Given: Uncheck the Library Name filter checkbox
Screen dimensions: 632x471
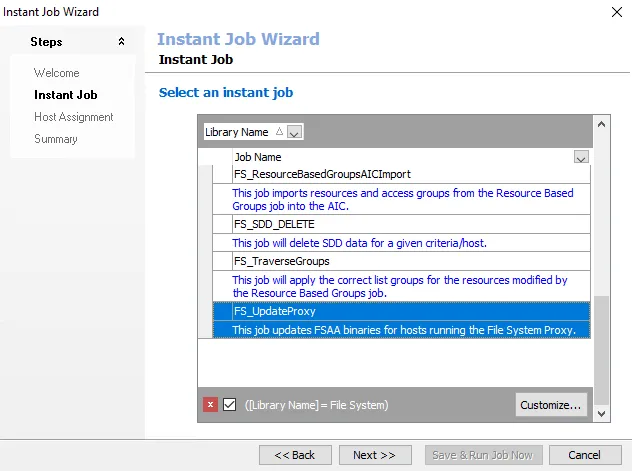Looking at the screenshot, I should [x=229, y=404].
